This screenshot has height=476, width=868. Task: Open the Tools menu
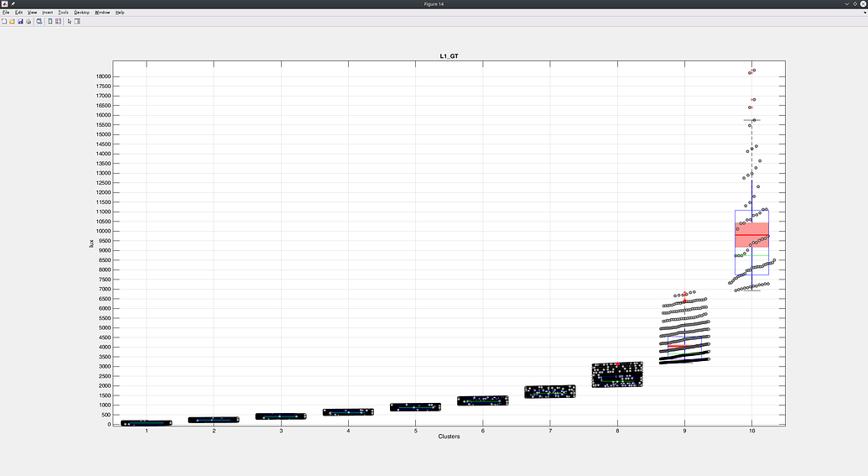tap(63, 13)
